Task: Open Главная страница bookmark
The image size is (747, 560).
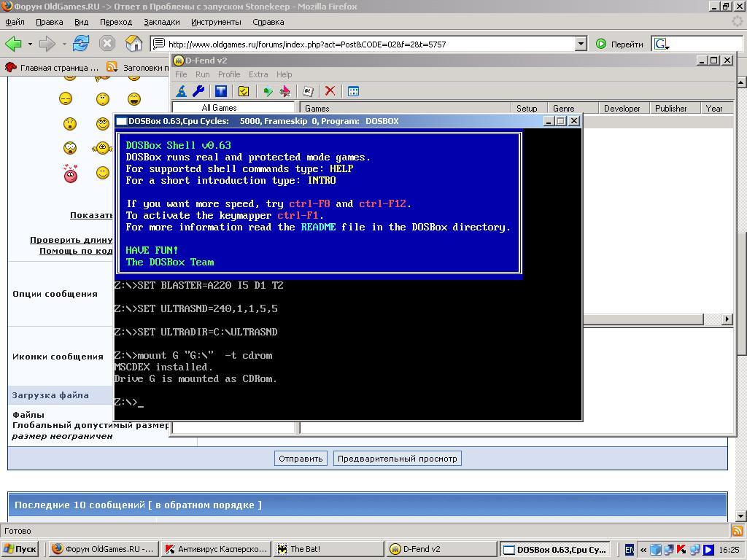Action: (x=52, y=68)
